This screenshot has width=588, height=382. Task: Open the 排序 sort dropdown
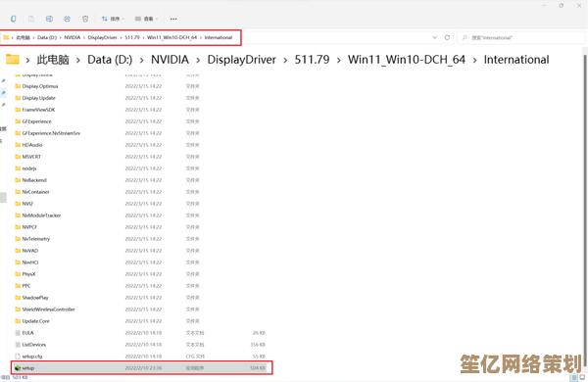(113, 19)
